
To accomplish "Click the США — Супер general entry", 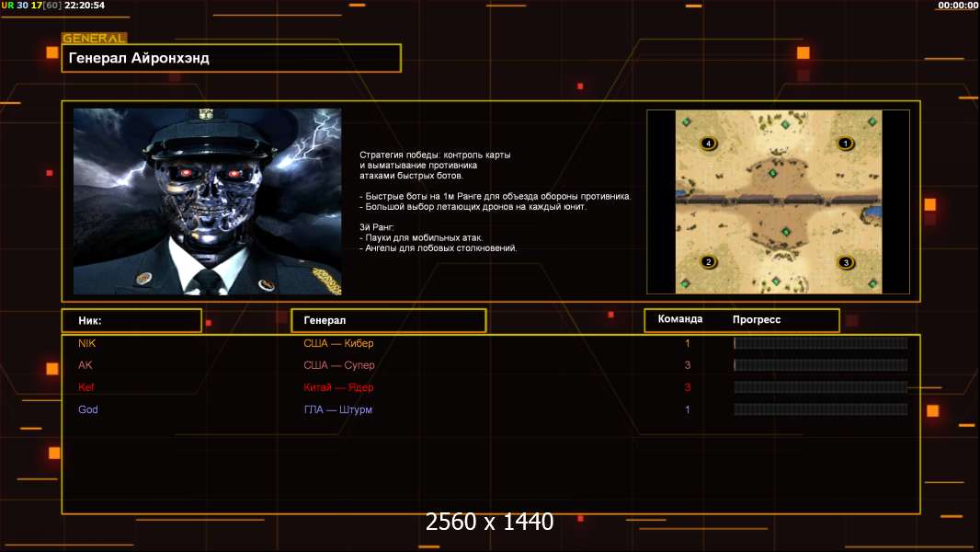I will coord(338,365).
